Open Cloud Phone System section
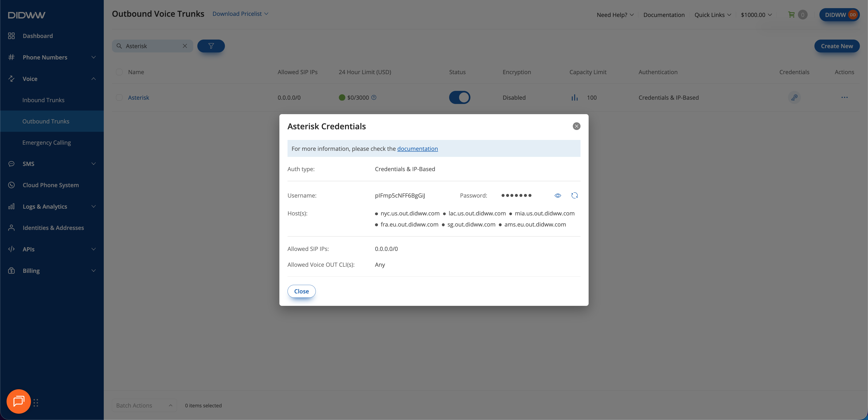868x420 pixels. click(51, 185)
